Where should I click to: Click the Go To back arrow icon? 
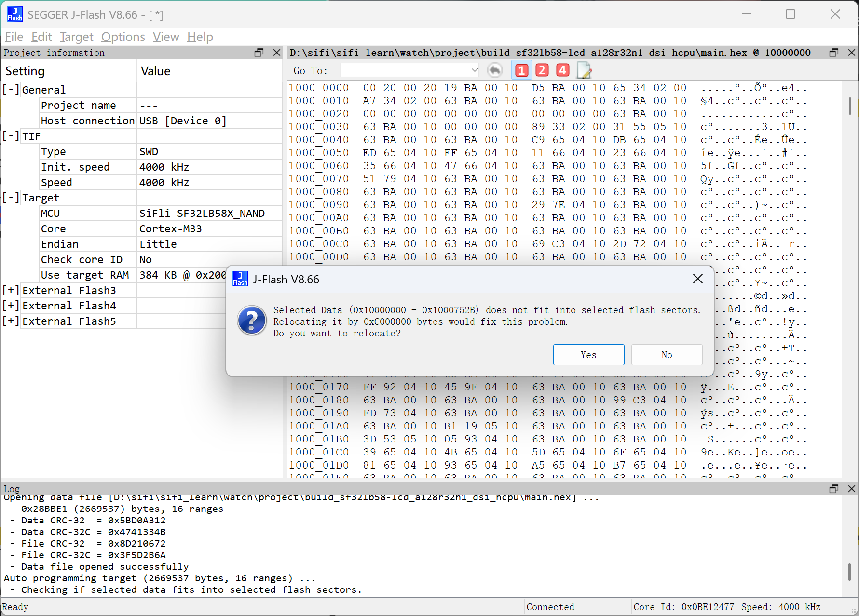point(494,70)
